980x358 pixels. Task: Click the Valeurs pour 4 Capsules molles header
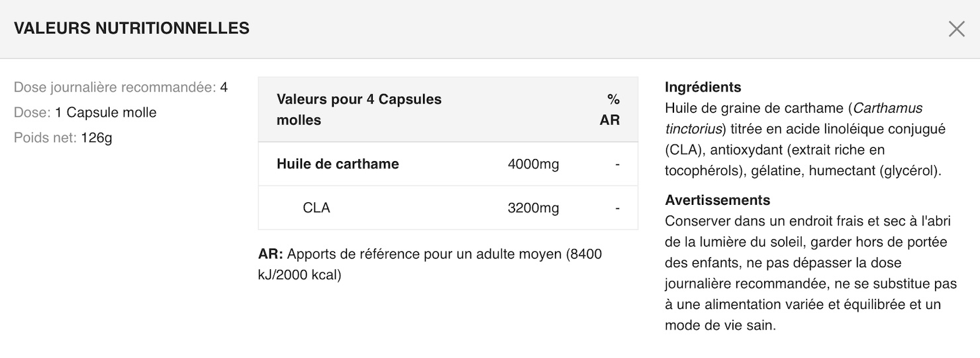pos(358,109)
